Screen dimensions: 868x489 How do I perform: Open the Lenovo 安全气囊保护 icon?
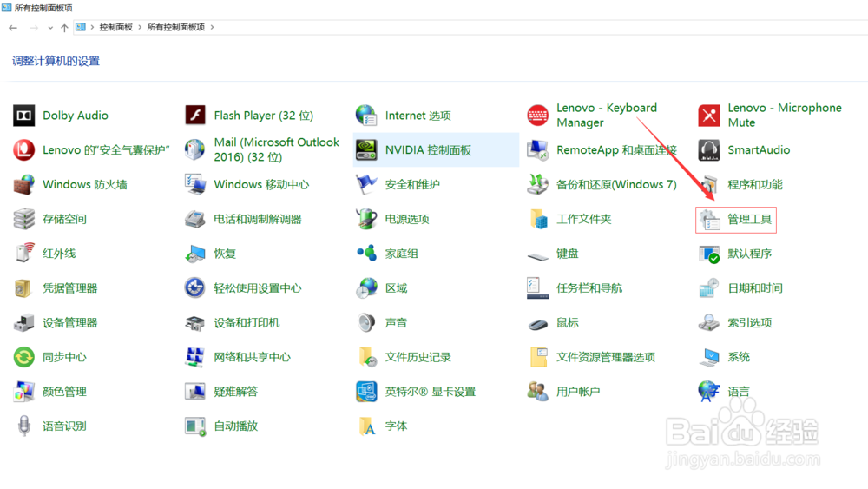(23, 150)
